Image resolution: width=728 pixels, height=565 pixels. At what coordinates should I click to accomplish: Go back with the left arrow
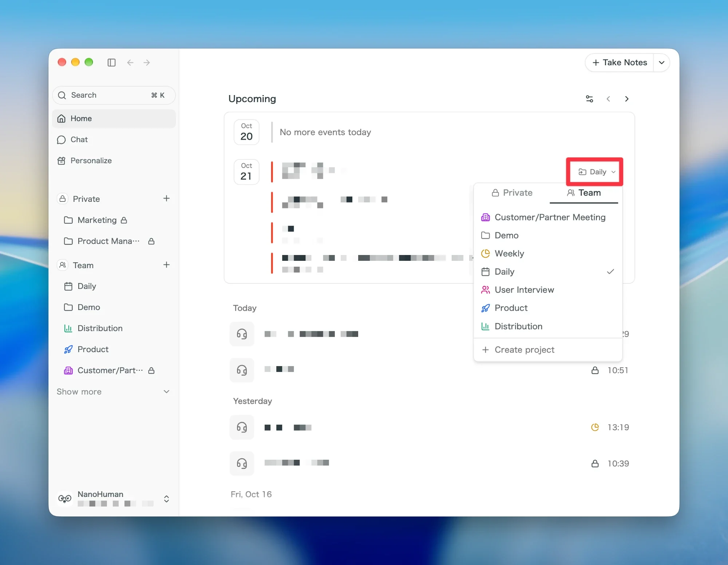(x=130, y=63)
